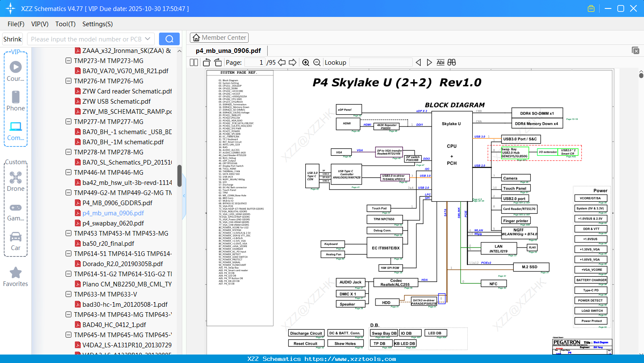This screenshot has height=363, width=644.
Task: Open p4_swapbay_0620.pdf in the file tree
Action: click(113, 223)
